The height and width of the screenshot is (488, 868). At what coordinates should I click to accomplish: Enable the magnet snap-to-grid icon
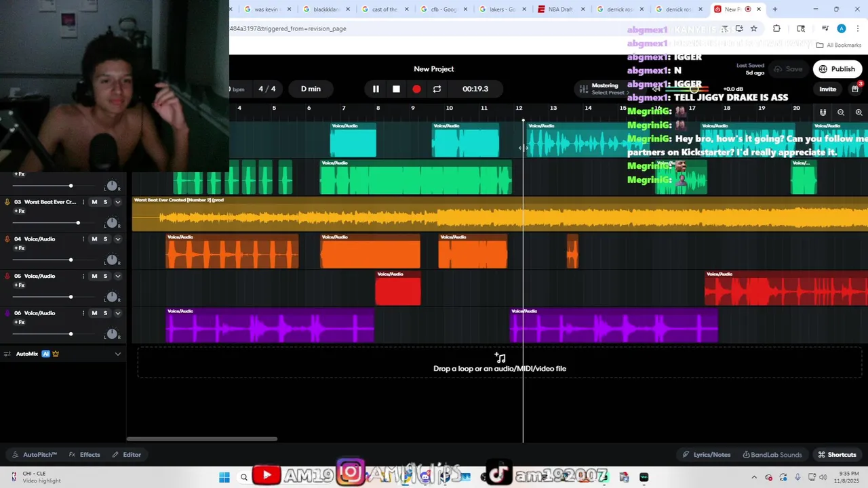(x=823, y=113)
